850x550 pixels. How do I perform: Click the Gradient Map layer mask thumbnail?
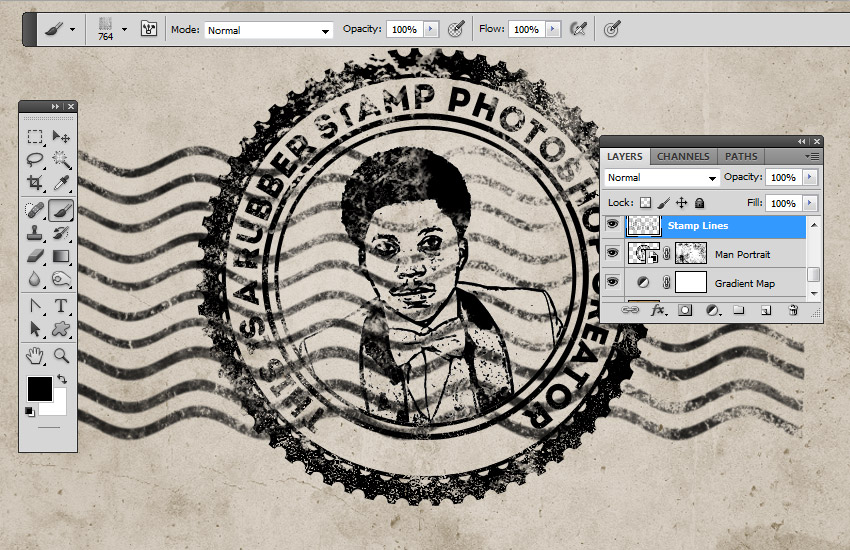pos(690,283)
